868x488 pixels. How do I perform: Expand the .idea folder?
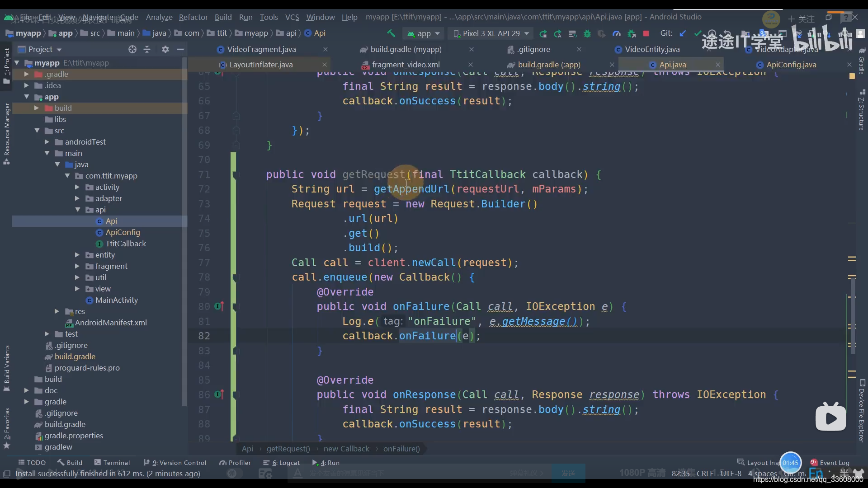point(26,85)
